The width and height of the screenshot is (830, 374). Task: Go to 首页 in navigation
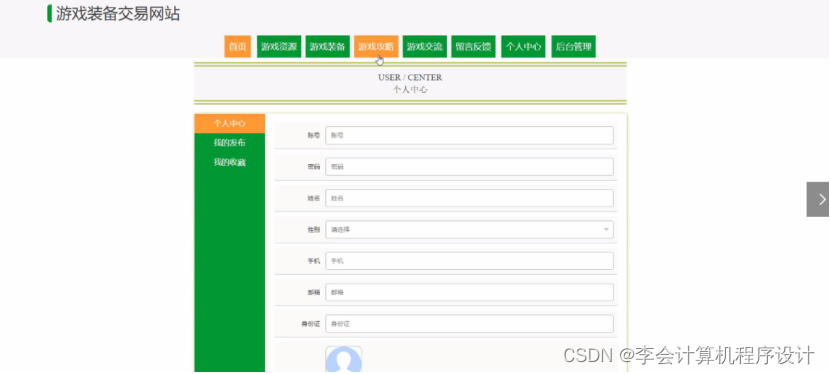pos(238,47)
